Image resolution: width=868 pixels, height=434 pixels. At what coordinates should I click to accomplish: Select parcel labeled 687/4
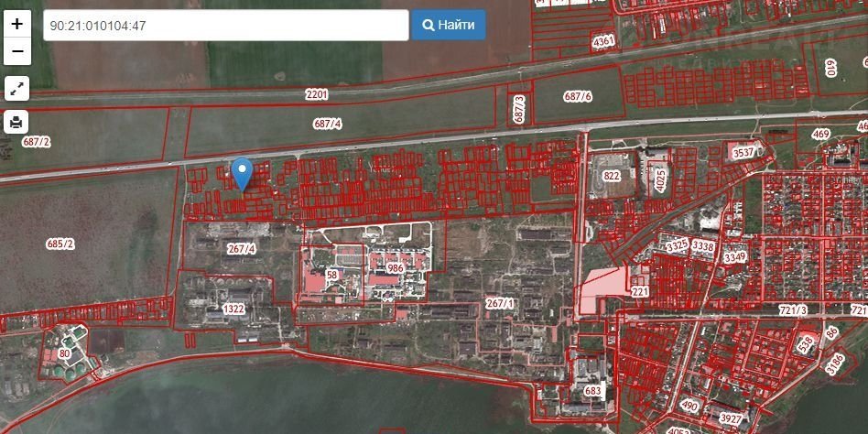point(328,124)
